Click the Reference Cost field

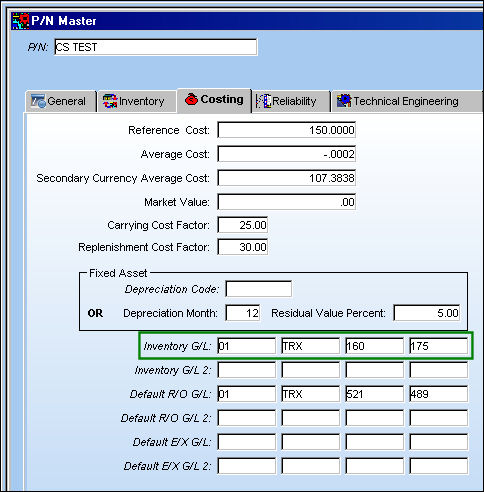click(x=287, y=130)
